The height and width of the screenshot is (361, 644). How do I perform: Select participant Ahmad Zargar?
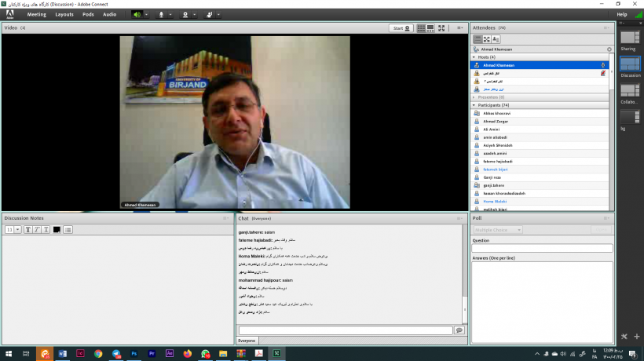click(x=540, y=122)
